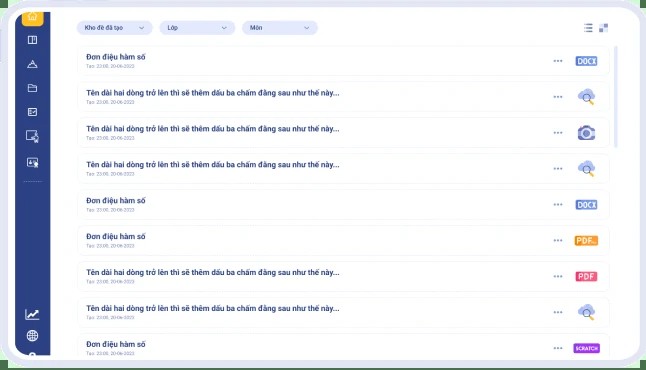This screenshot has width=646, height=370.
Task: Open three-dot menu in the camera row
Action: (x=558, y=133)
